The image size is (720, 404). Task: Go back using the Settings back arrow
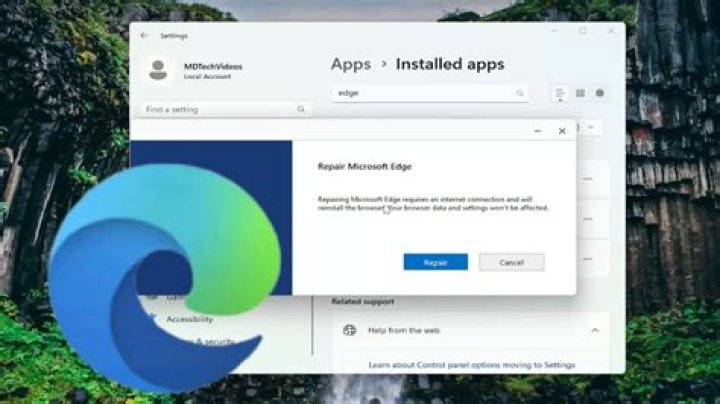pyautogui.click(x=144, y=35)
